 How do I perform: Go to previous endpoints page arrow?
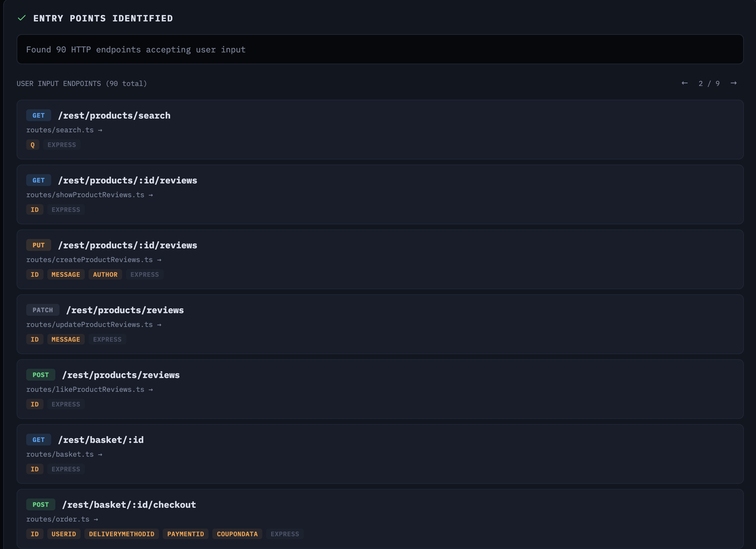[685, 83]
